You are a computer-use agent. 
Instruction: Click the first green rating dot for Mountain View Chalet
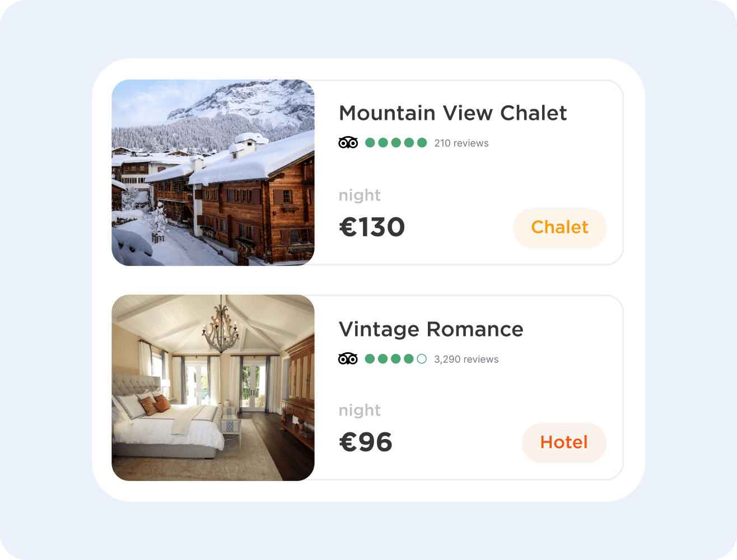click(370, 143)
